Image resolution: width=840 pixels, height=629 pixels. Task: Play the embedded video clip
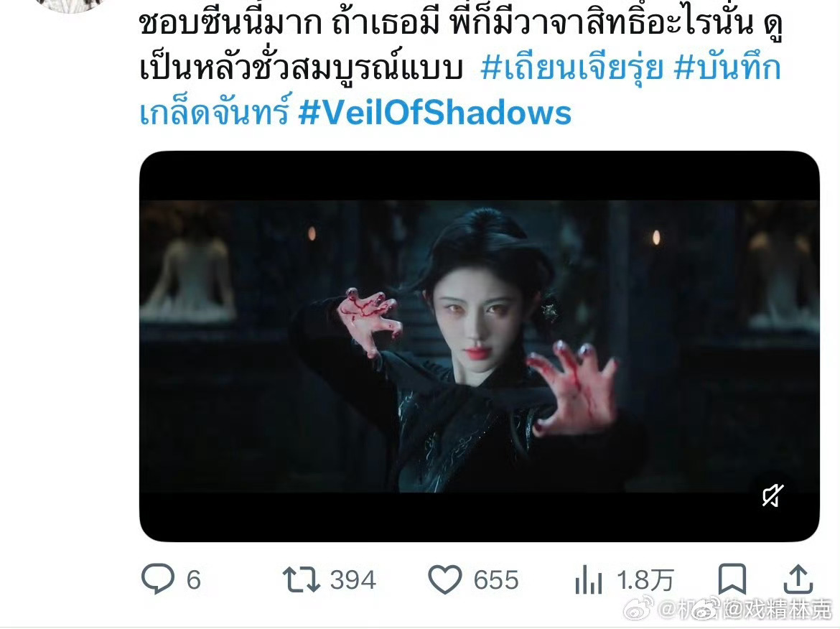(479, 346)
